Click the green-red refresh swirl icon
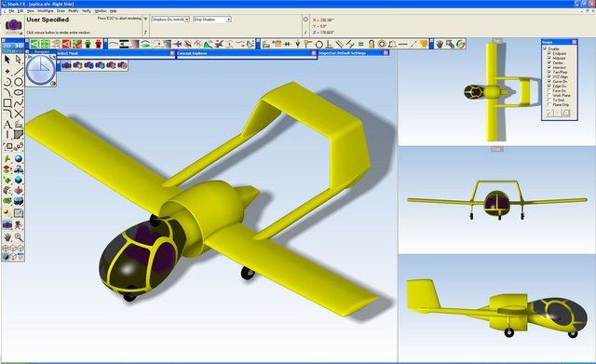The height and width of the screenshot is (364, 596). click(461, 44)
